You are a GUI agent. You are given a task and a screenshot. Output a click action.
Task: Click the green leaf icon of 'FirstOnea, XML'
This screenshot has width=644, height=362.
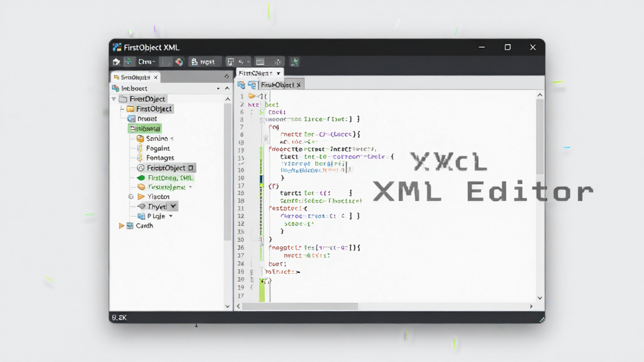tap(141, 178)
